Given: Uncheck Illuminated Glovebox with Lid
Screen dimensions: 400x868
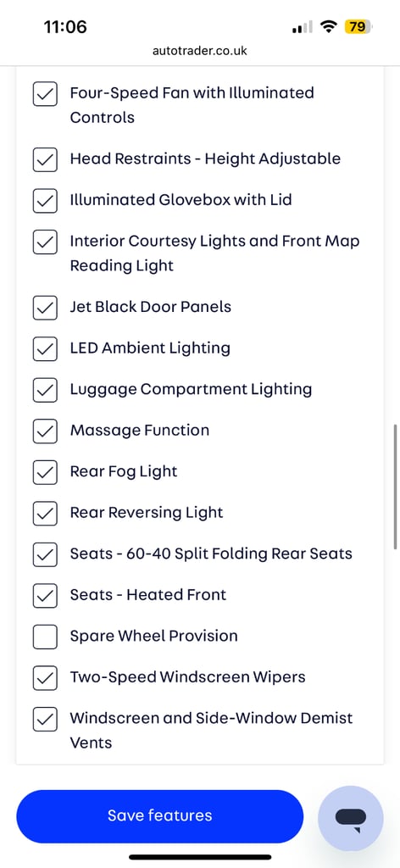Looking at the screenshot, I should 45,200.
